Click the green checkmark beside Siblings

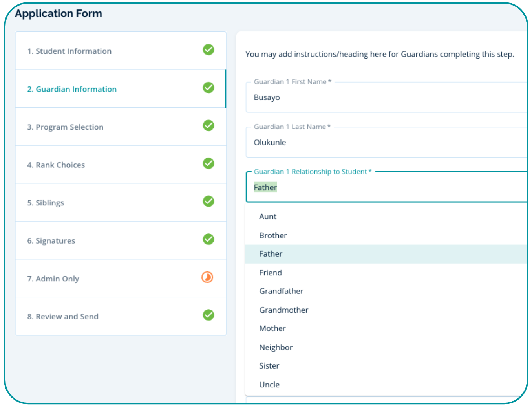[x=208, y=202]
